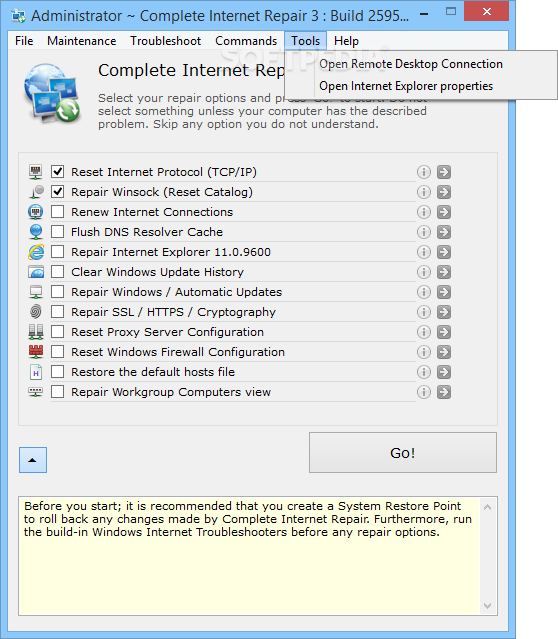Check Repair SSL / HTTPS / Cryptography
Image resolution: width=558 pixels, height=639 pixels.
point(57,311)
